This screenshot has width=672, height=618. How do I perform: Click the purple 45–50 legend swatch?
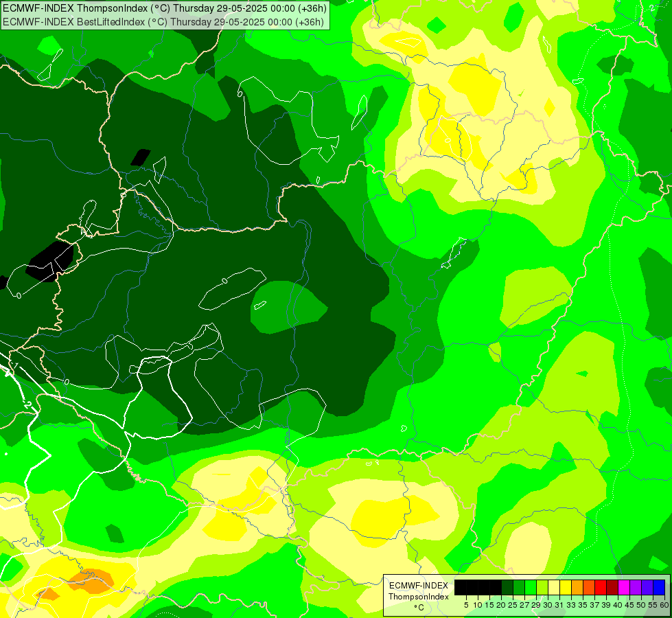[x=636, y=587]
